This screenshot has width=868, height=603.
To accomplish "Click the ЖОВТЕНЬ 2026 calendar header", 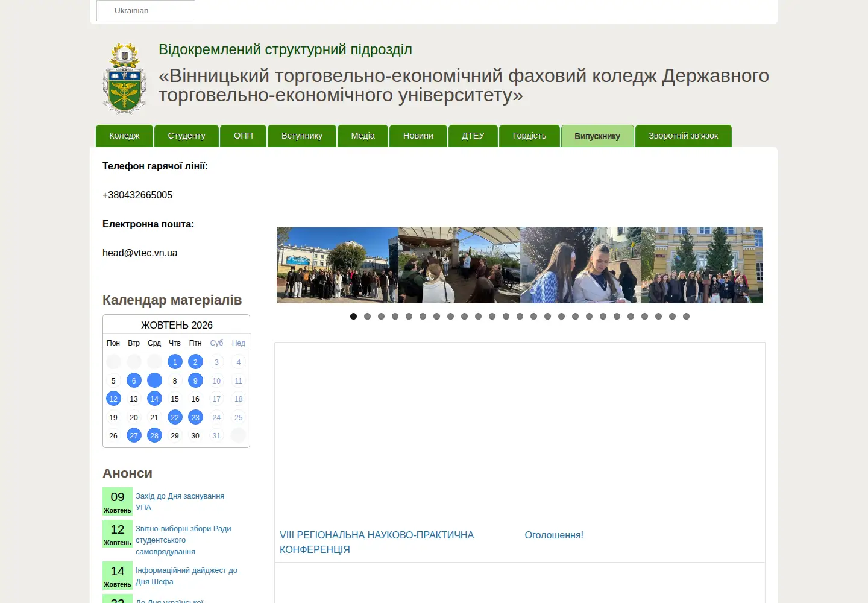I will (x=177, y=325).
